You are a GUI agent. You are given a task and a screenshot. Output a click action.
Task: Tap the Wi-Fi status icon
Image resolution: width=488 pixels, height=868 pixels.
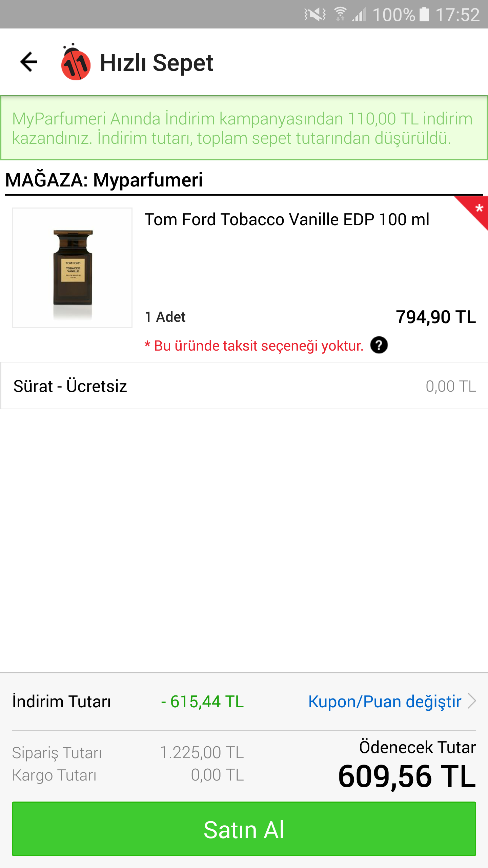(340, 14)
